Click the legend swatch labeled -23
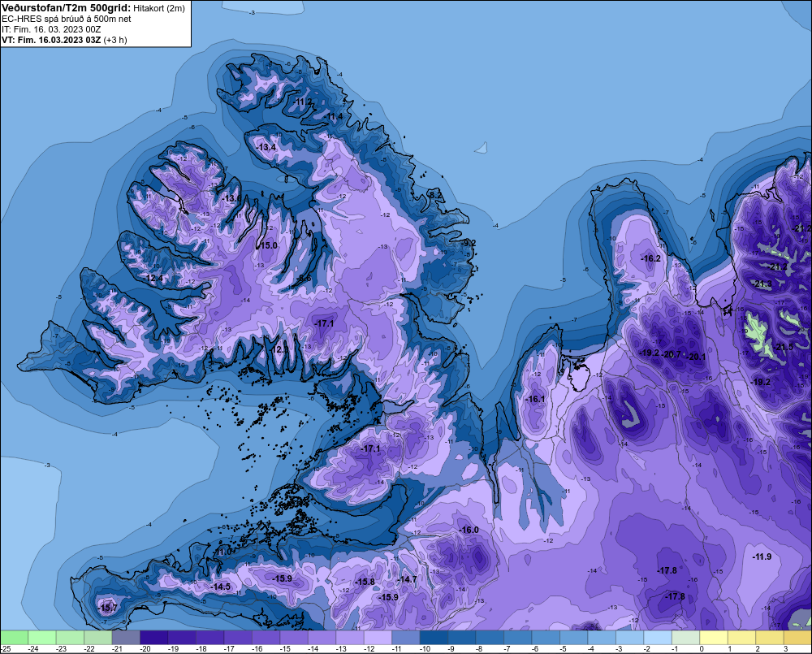The height and width of the screenshot is (654, 812). pyautogui.click(x=70, y=638)
